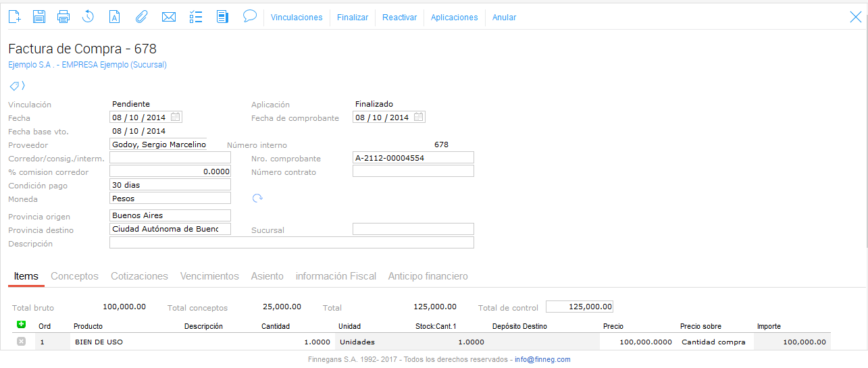Viewport: 868px width, 368px height.
Task: Click the Finalizar button
Action: tap(353, 18)
